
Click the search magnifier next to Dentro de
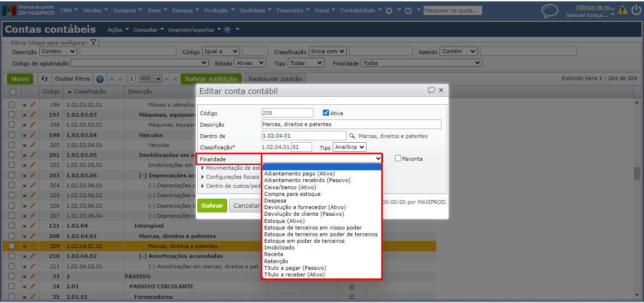click(351, 136)
